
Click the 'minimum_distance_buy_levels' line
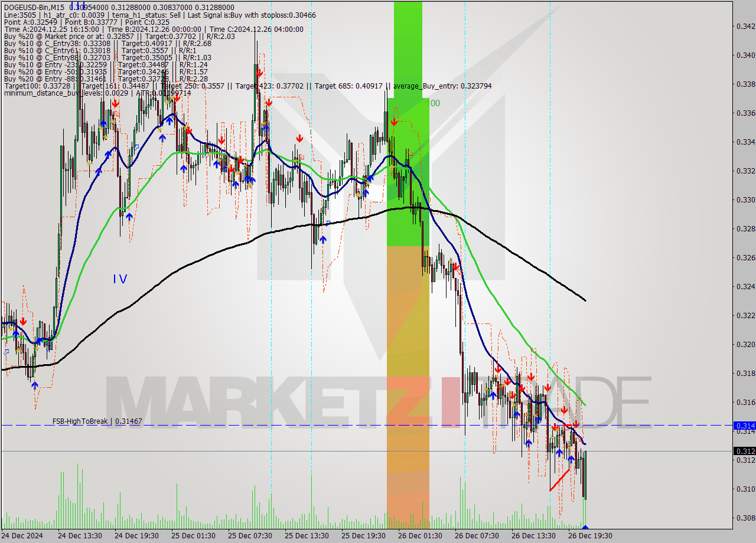[97, 93]
